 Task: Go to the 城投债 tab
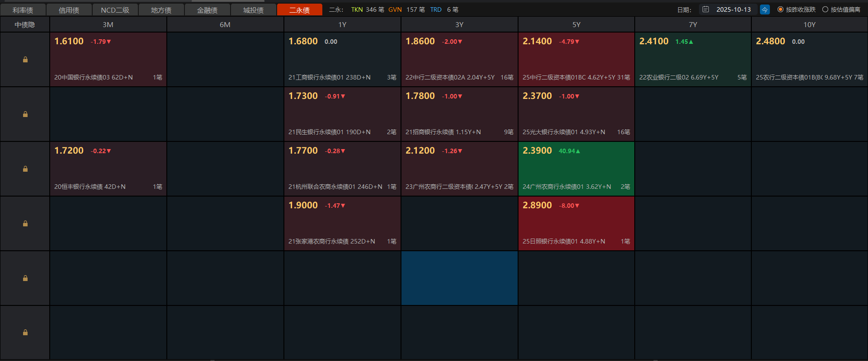coord(253,10)
